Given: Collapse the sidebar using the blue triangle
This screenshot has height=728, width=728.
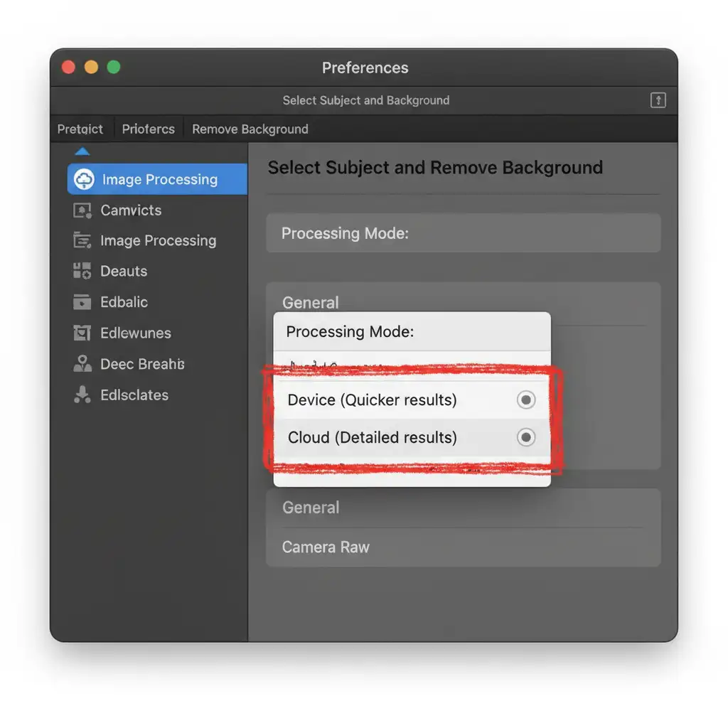Looking at the screenshot, I should 82,151.
